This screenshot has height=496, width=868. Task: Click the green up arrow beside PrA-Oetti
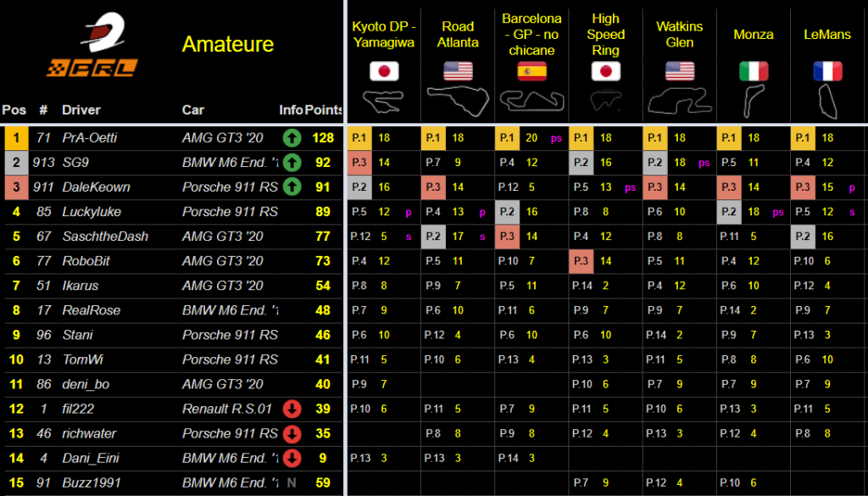tap(292, 137)
